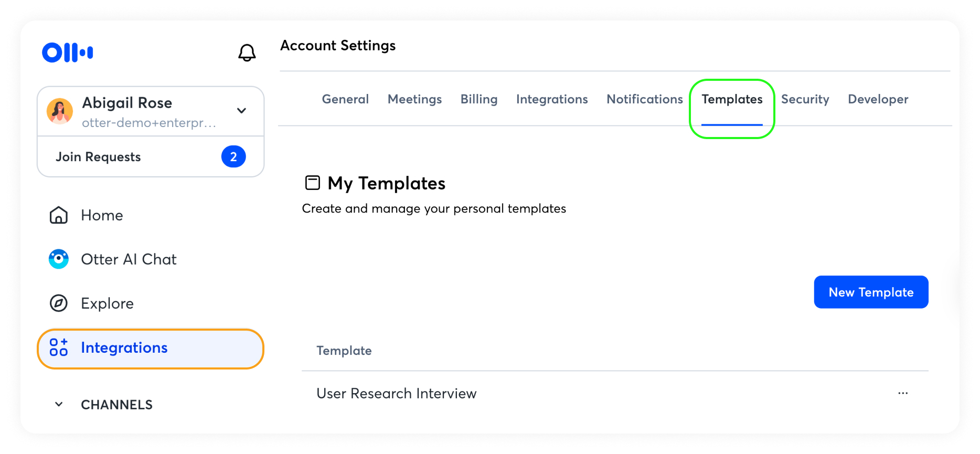Go to the Billing tab
980x454 pixels.
click(x=478, y=99)
